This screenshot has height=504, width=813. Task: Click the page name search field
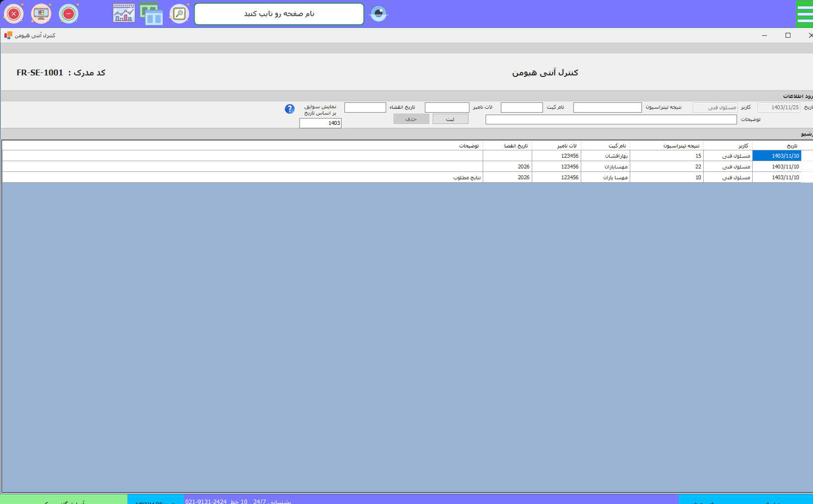(279, 14)
